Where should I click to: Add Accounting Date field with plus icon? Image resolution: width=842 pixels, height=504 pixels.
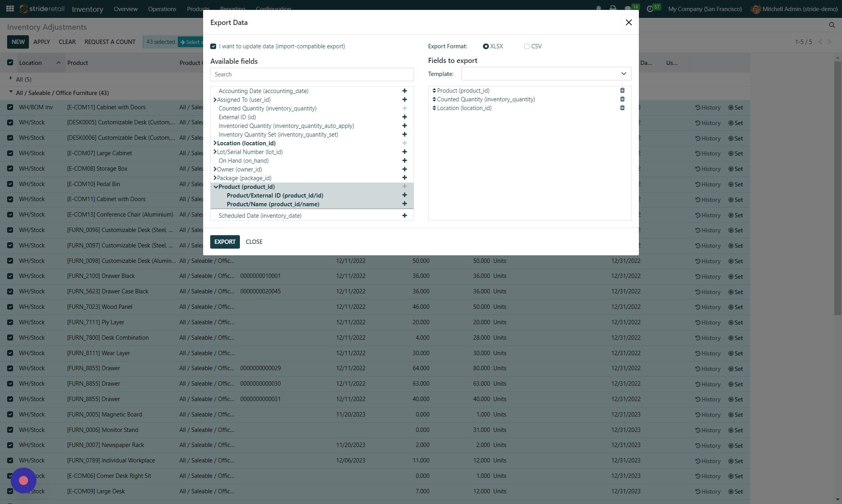[x=404, y=91]
